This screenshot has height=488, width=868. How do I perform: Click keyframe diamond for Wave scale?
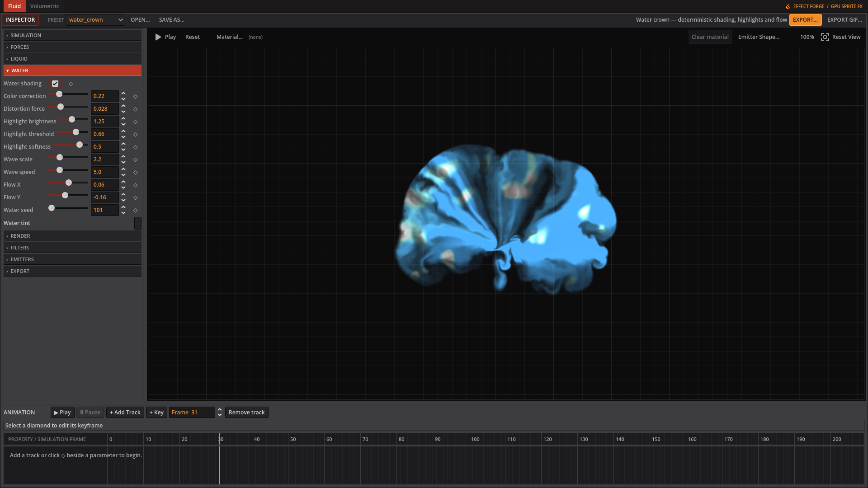(135, 160)
